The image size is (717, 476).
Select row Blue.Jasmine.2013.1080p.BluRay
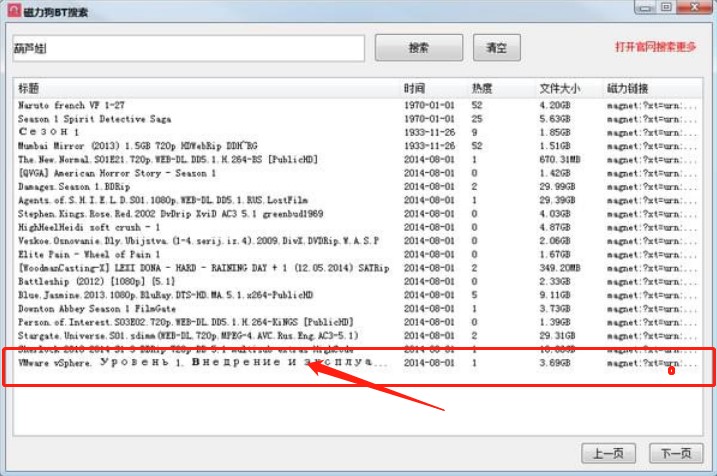tap(358, 295)
